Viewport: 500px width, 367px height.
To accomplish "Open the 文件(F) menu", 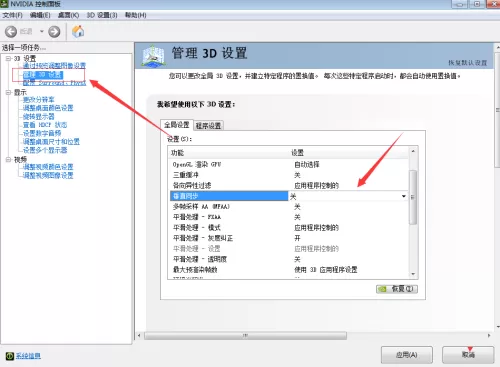I will [x=12, y=15].
